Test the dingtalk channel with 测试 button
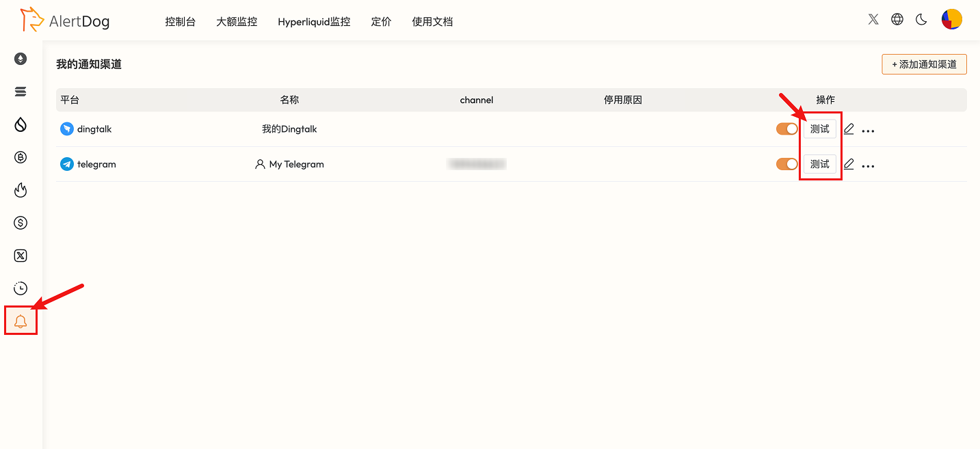 tap(819, 128)
